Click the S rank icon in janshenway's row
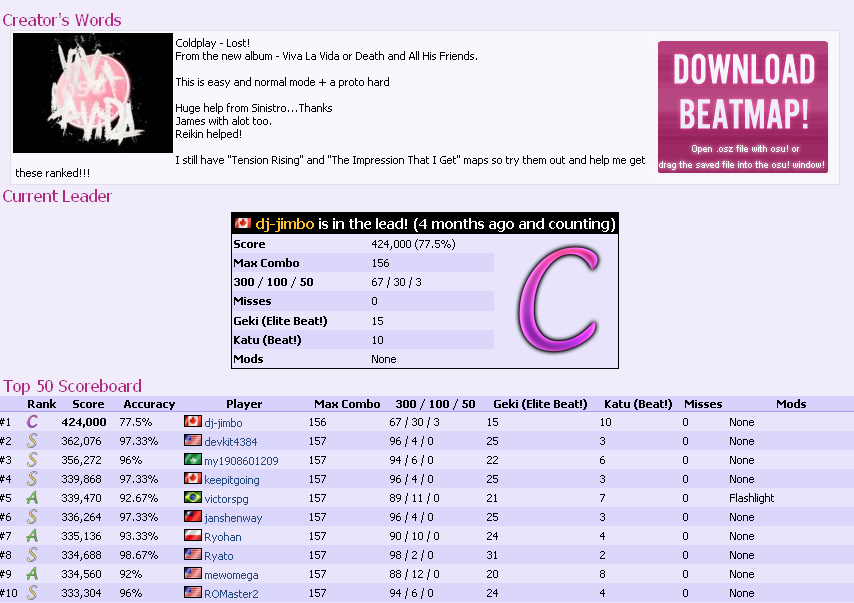The image size is (854, 603). (x=32, y=517)
